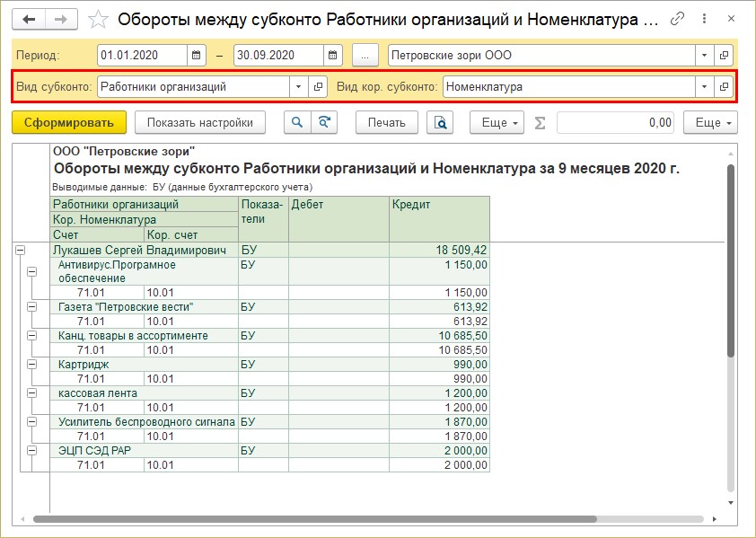The image size is (756, 538).
Task: Expand the Вид кор. субконто dropdown
Action: 703,87
